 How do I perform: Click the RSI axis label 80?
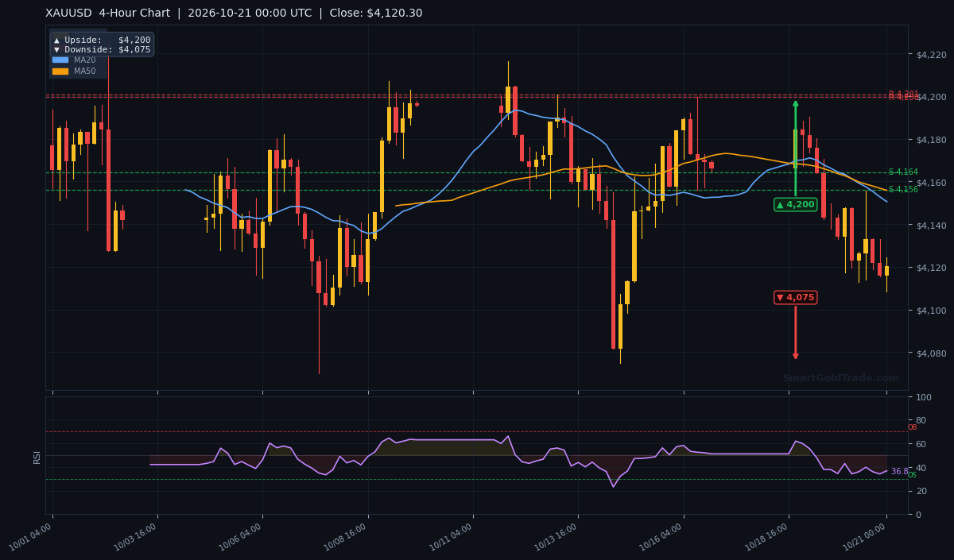(x=921, y=420)
